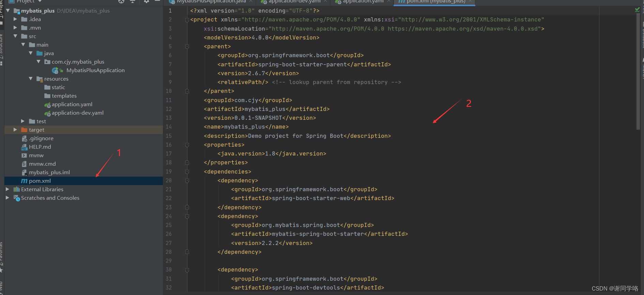
Task: Click the spring-boot-starter-parent artifactId line
Action: pyautogui.click(x=304, y=64)
